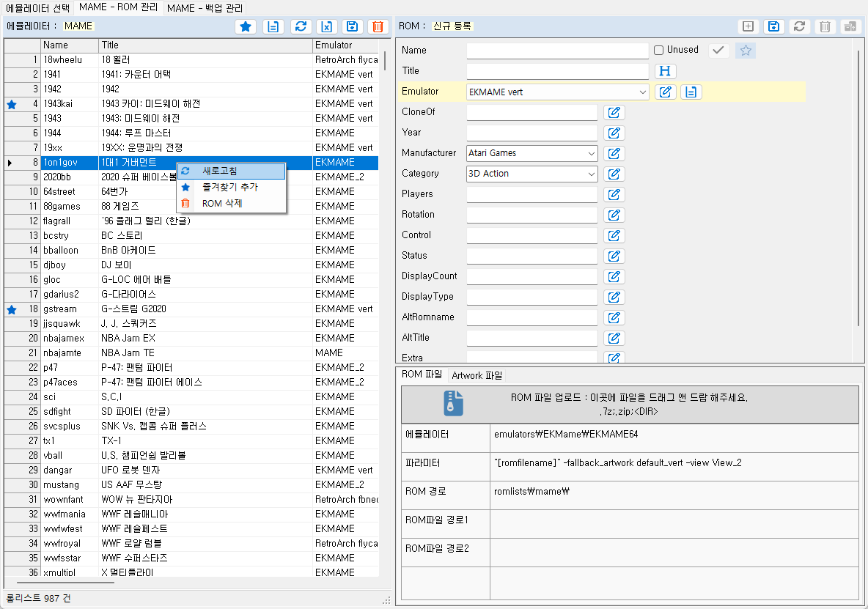The height and width of the screenshot is (609, 868).
Task: Save the ROM list with the toolbar icon
Action: pyautogui.click(x=352, y=26)
